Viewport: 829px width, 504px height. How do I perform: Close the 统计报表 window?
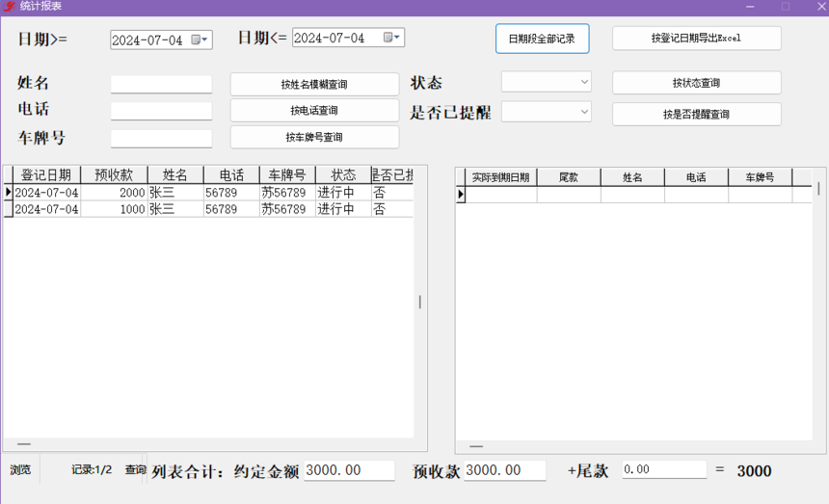point(821,7)
